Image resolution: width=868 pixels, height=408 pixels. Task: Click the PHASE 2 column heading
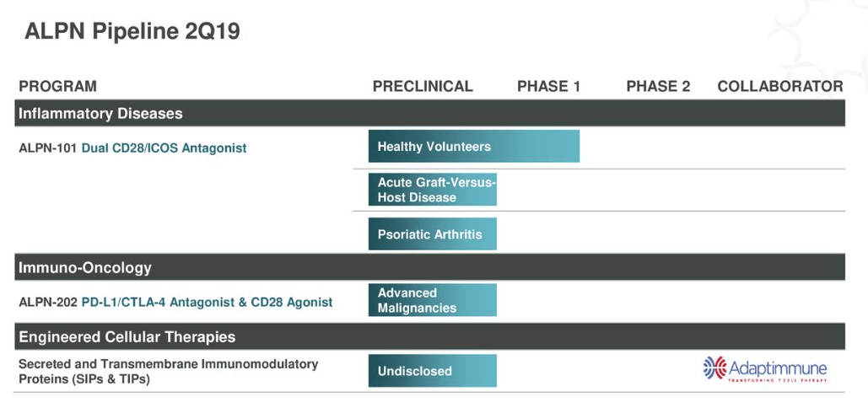(x=658, y=86)
